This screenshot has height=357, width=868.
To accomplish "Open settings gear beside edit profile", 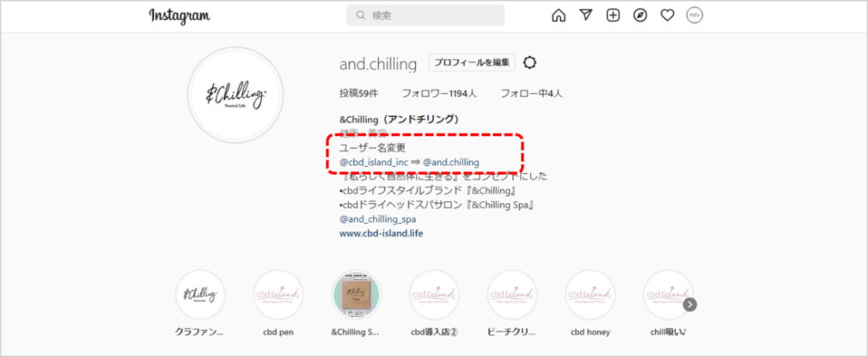I will [529, 63].
